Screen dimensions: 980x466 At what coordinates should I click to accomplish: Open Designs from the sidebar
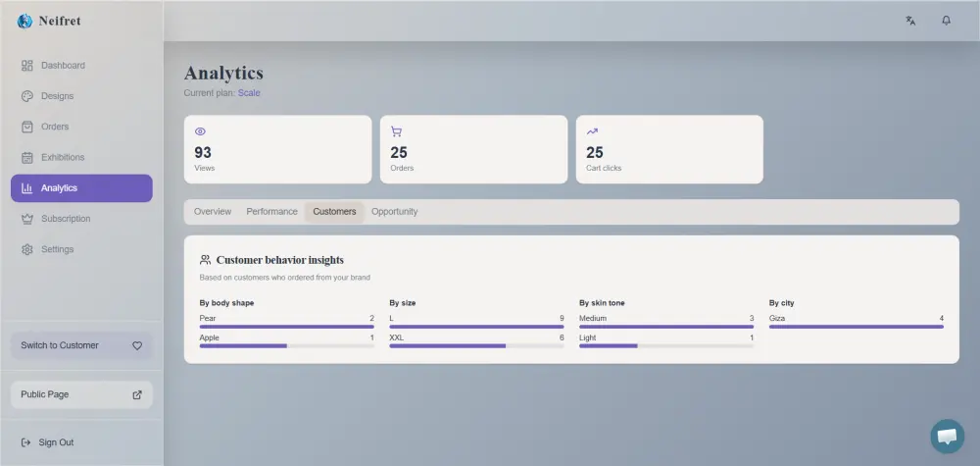(81, 96)
